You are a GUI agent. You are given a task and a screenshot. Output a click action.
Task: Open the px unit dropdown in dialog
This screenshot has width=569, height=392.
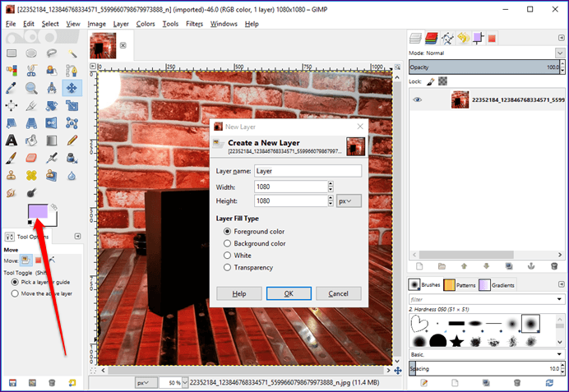[349, 201]
